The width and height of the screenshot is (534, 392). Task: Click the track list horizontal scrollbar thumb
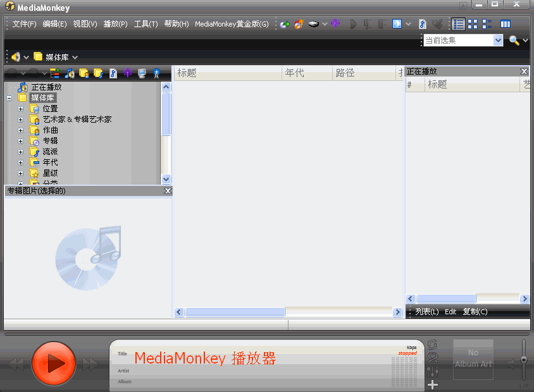(x=235, y=312)
